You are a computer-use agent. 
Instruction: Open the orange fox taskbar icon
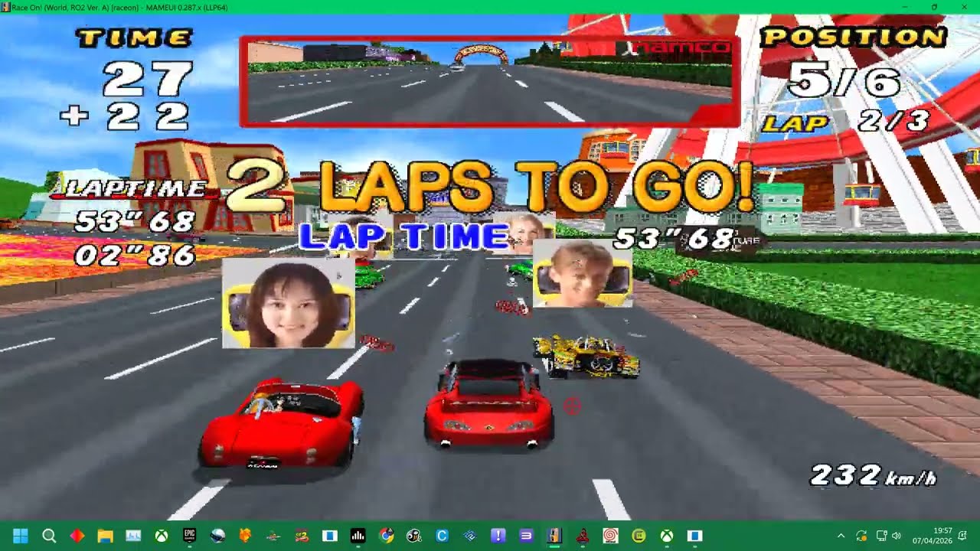point(245,536)
